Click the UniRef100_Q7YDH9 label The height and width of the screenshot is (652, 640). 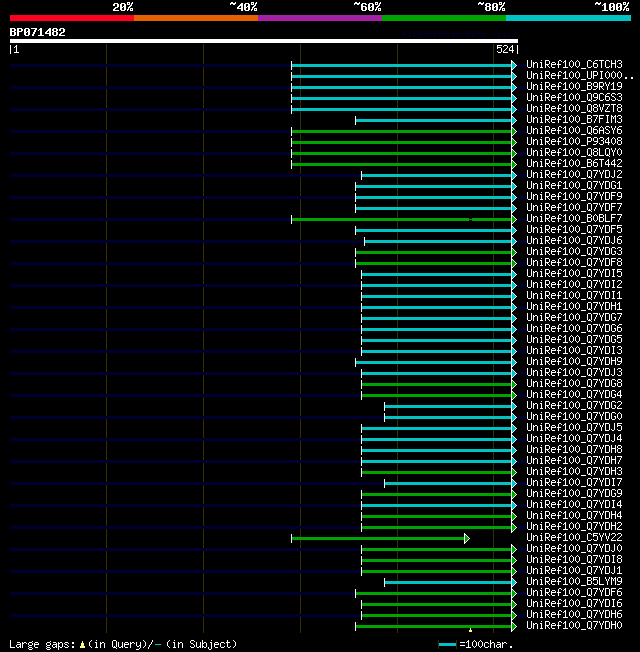[574, 361]
